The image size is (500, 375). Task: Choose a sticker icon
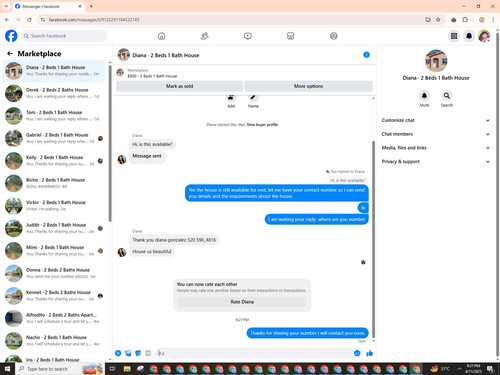click(138, 353)
